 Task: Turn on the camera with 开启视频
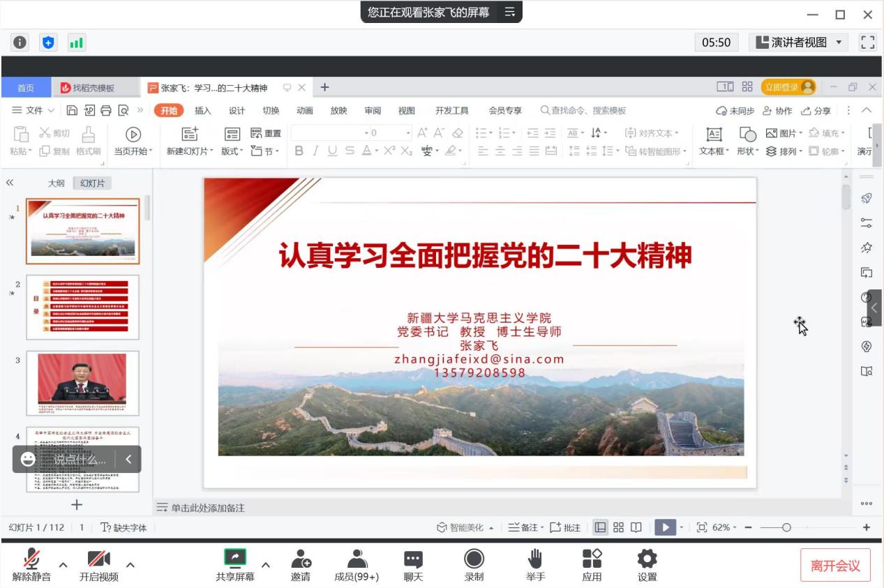point(98,563)
